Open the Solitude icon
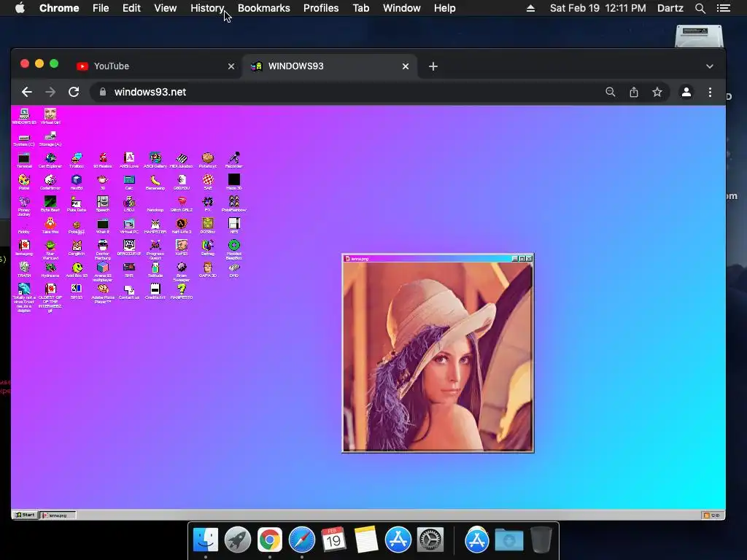 point(155,270)
